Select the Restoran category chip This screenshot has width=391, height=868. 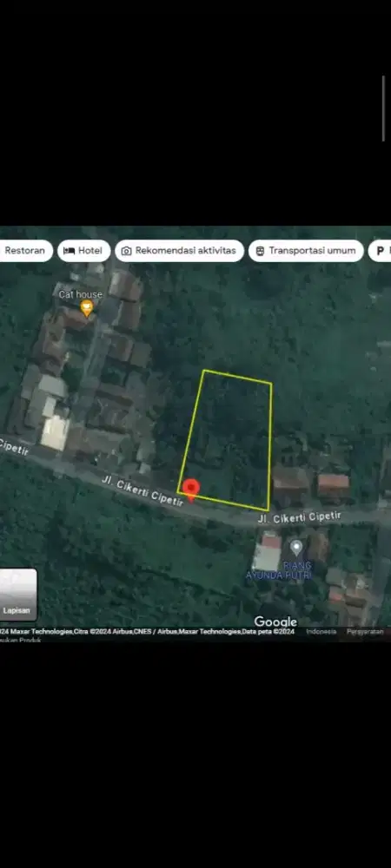pos(25,250)
